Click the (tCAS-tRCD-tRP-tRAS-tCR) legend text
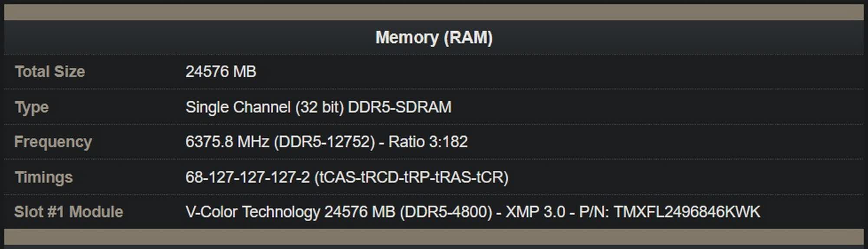868x249 pixels. 411,177
